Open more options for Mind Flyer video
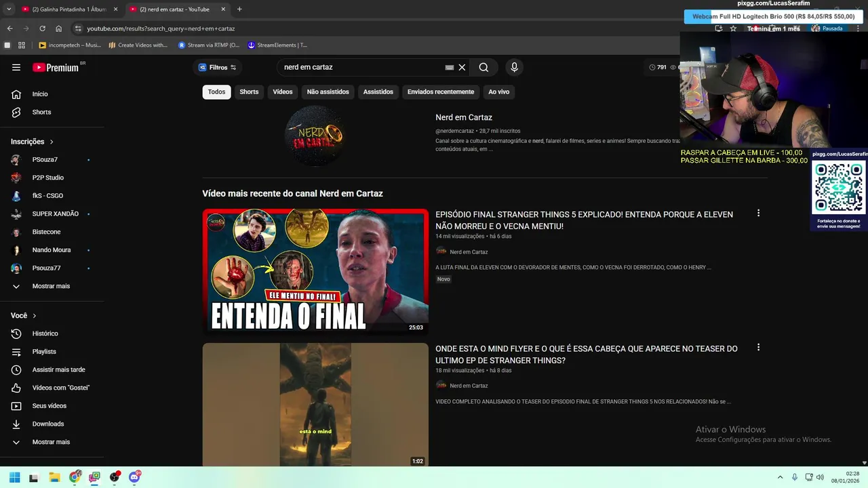 758,348
